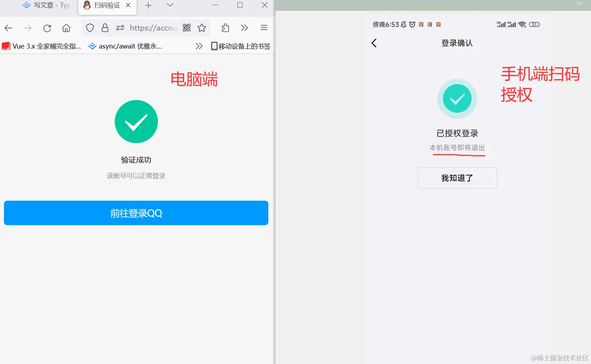Reload the page using the refresh icon

point(47,28)
